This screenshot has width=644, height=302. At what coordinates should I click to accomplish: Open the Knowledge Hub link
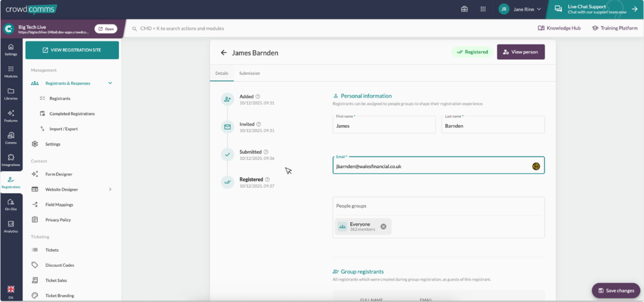(559, 28)
